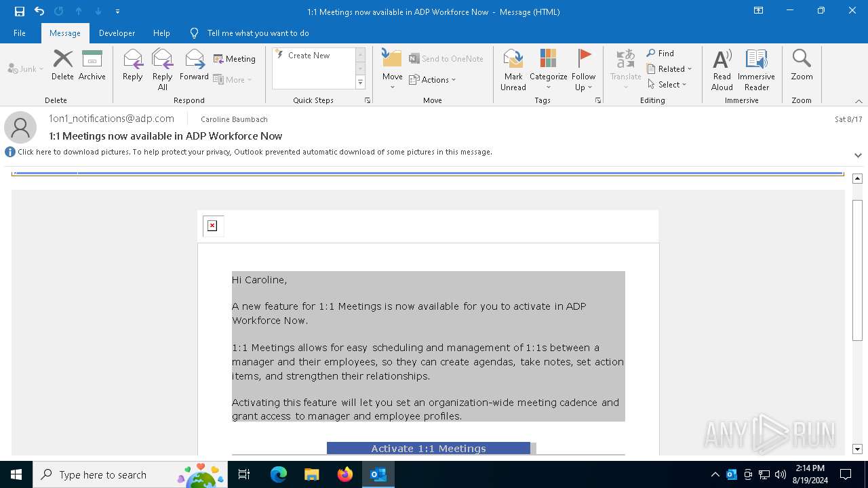Start Read Aloud

coord(722,69)
